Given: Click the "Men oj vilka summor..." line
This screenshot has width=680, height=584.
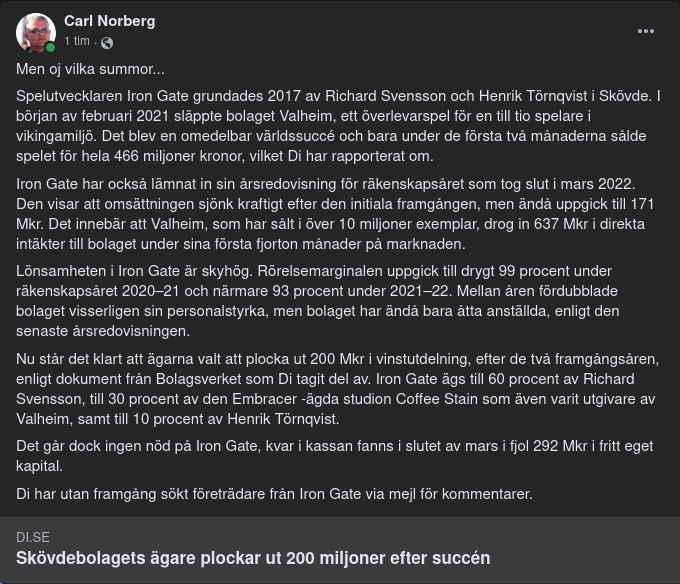Looking at the screenshot, I should click(x=90, y=70).
